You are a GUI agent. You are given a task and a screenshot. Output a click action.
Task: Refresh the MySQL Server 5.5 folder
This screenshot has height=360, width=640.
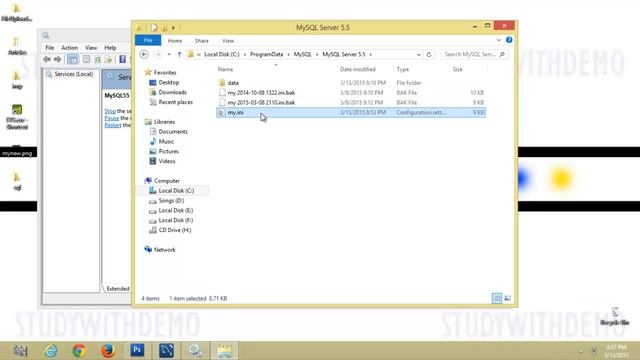[429, 54]
